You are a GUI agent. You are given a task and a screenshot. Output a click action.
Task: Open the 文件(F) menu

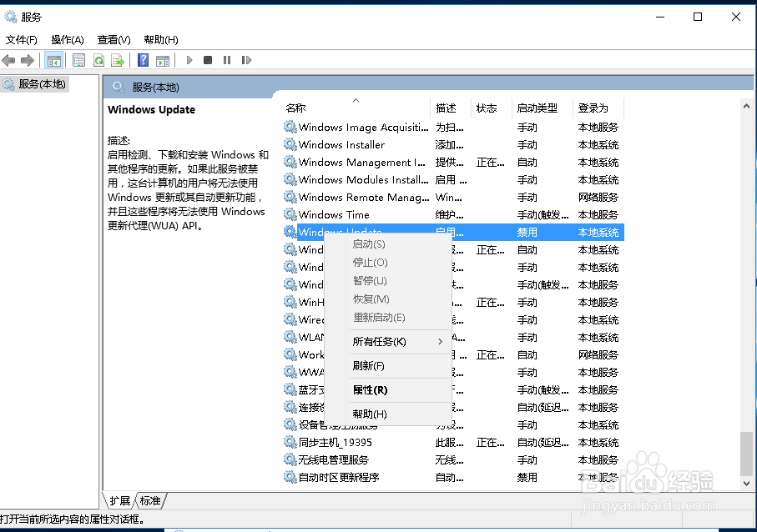click(21, 39)
